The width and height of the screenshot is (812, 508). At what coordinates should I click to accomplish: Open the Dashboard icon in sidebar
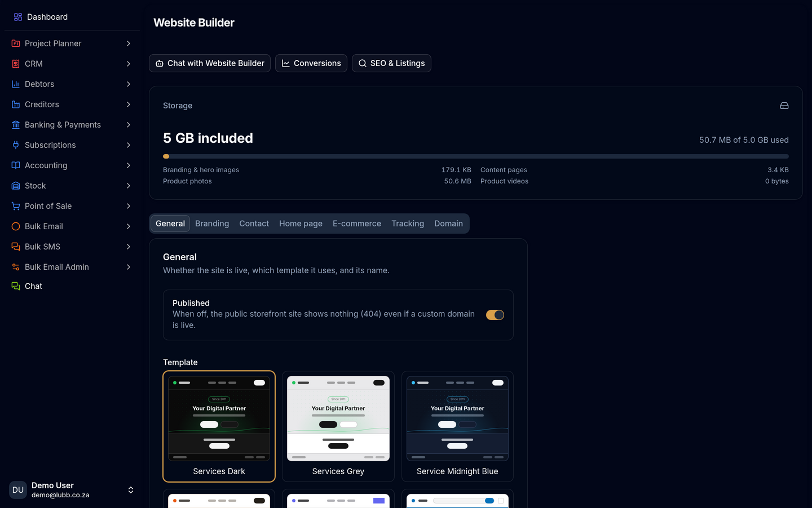click(x=18, y=17)
